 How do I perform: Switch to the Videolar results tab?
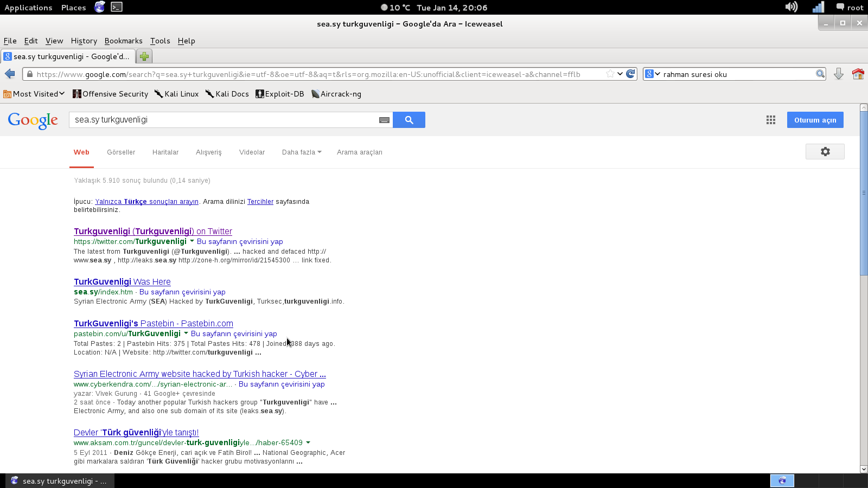tap(252, 152)
